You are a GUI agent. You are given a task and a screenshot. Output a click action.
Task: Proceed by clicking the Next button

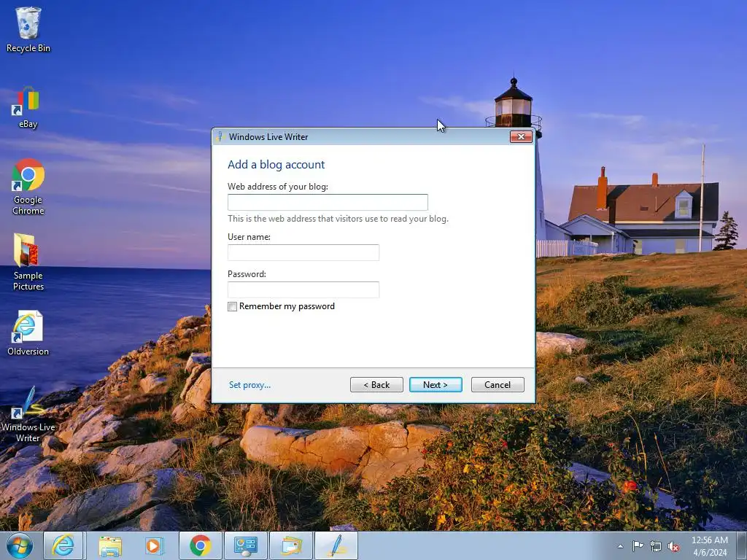coord(436,385)
